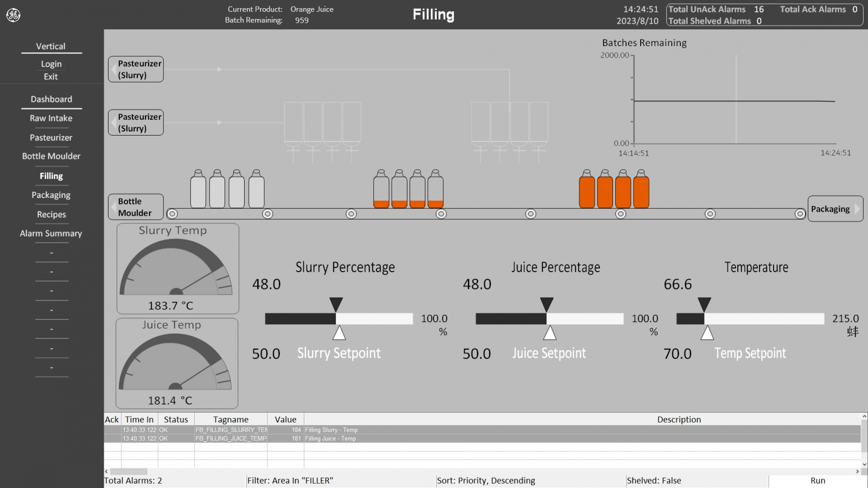Open the Raw Intake page
868x488 pixels.
pos(51,118)
